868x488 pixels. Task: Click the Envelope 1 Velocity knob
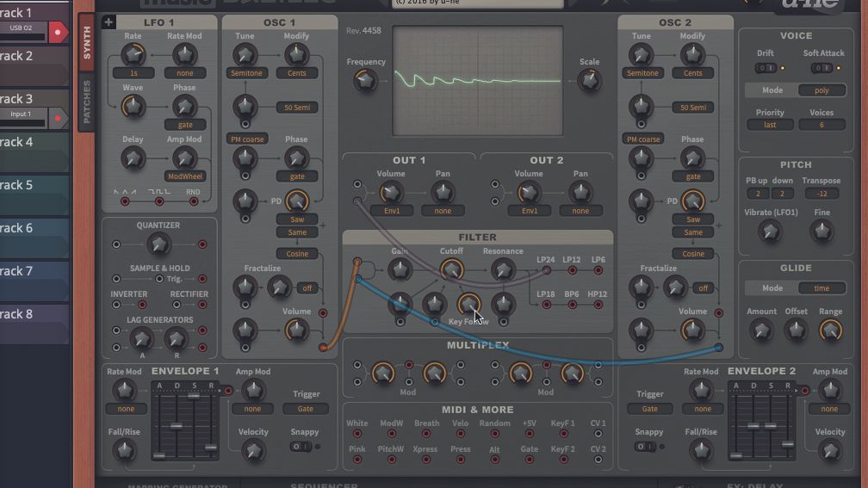253,451
